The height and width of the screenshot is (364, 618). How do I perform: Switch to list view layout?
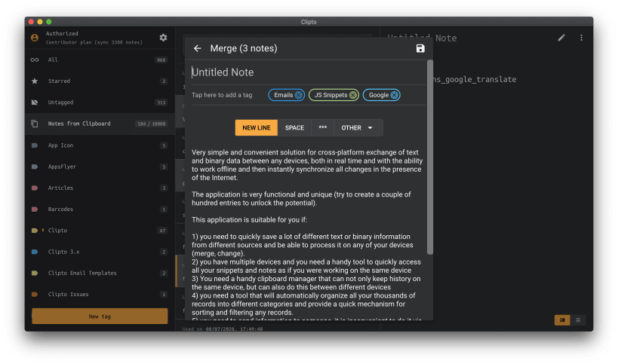578,320
